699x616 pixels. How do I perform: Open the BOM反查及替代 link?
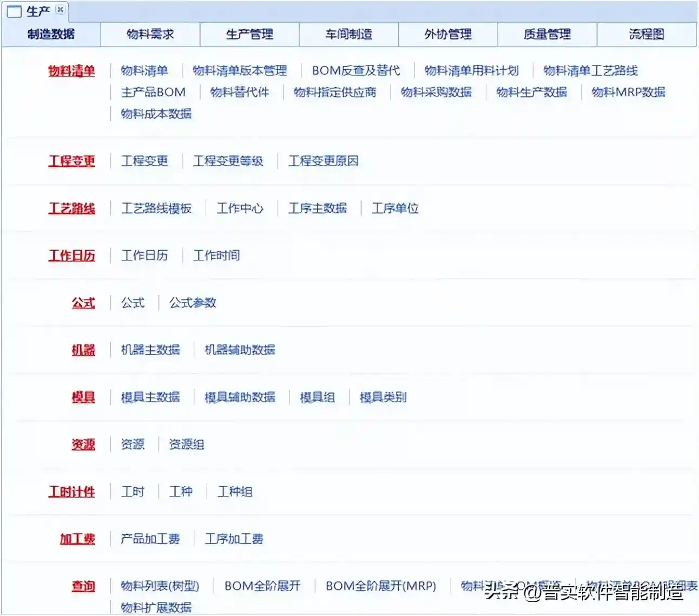(x=355, y=71)
